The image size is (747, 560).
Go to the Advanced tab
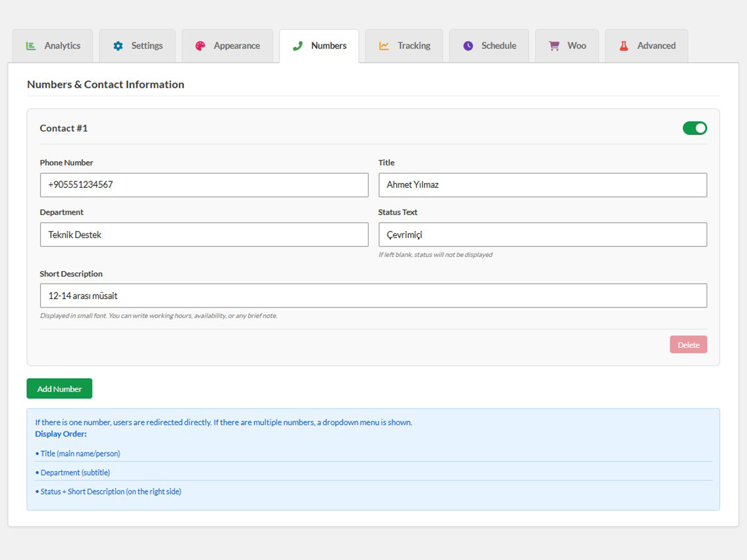[x=647, y=46]
